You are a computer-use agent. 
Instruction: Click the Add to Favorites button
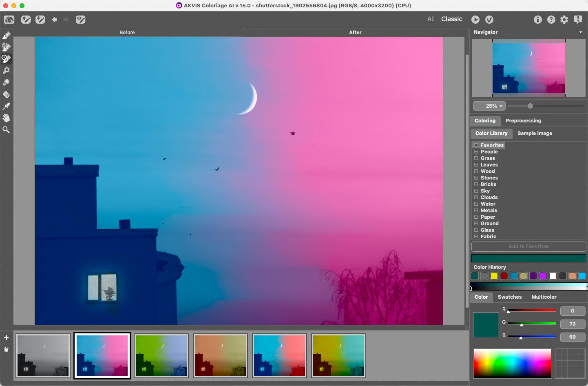pyautogui.click(x=528, y=246)
